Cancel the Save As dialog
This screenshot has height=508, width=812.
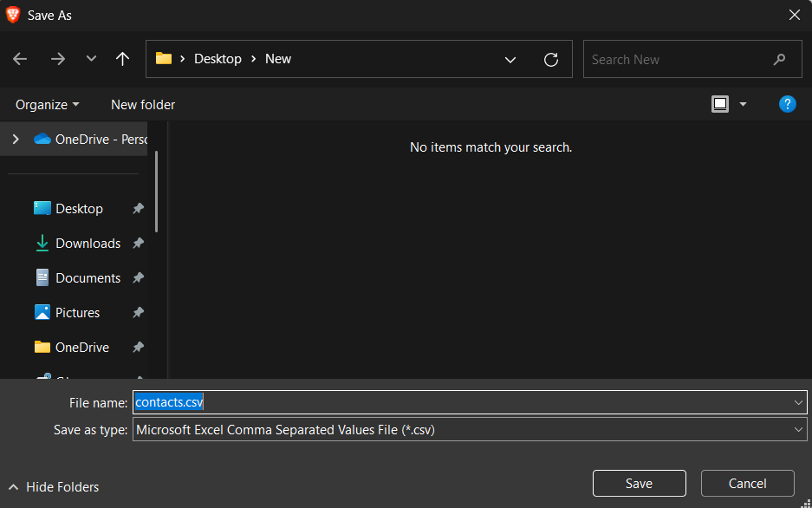747,483
